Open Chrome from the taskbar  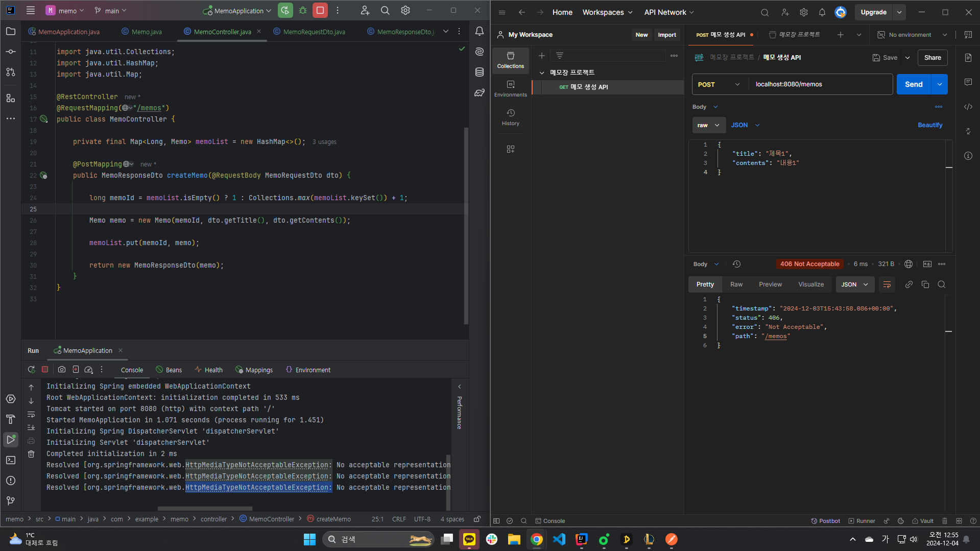coord(536,539)
